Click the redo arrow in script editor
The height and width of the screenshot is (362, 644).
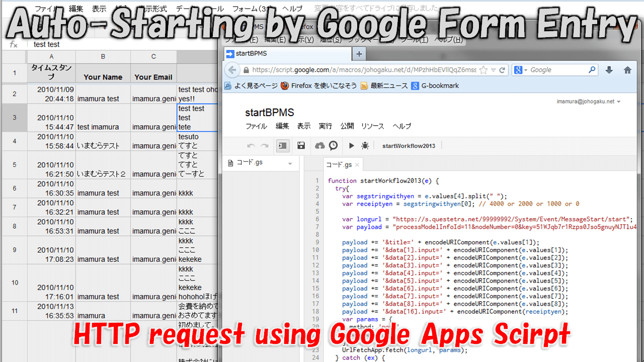(x=264, y=145)
